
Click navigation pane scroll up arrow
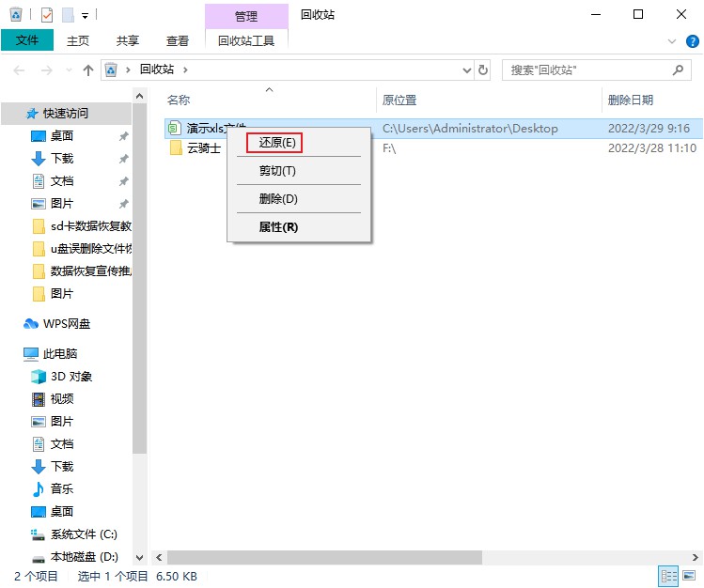[140, 96]
